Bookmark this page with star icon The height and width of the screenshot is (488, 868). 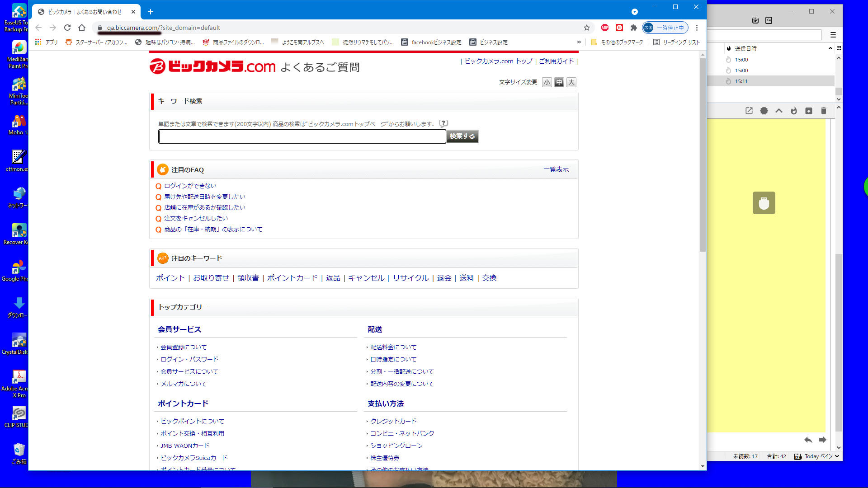click(x=586, y=28)
